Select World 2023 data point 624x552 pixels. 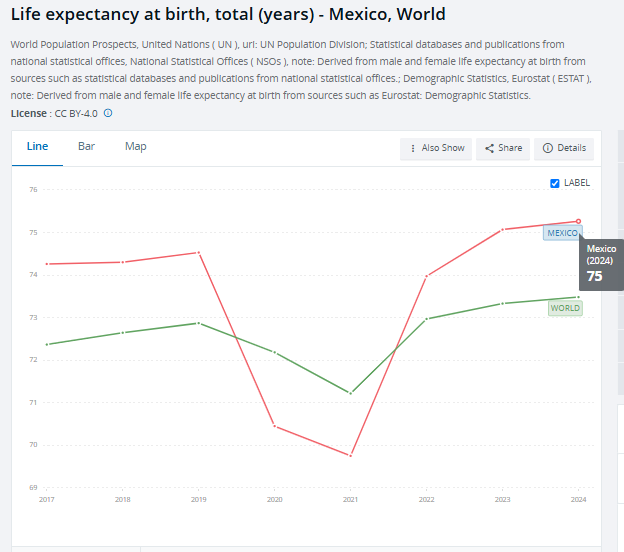(x=502, y=304)
